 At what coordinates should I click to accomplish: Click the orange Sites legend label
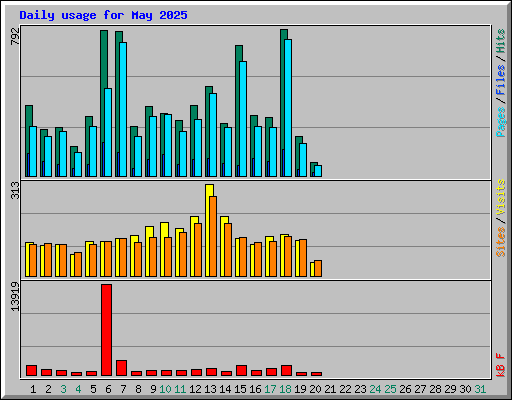[x=501, y=242]
